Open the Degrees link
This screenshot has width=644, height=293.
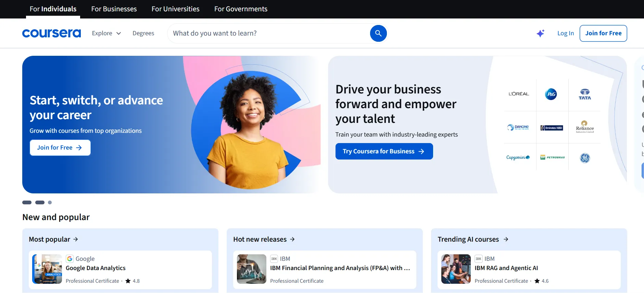tap(143, 33)
